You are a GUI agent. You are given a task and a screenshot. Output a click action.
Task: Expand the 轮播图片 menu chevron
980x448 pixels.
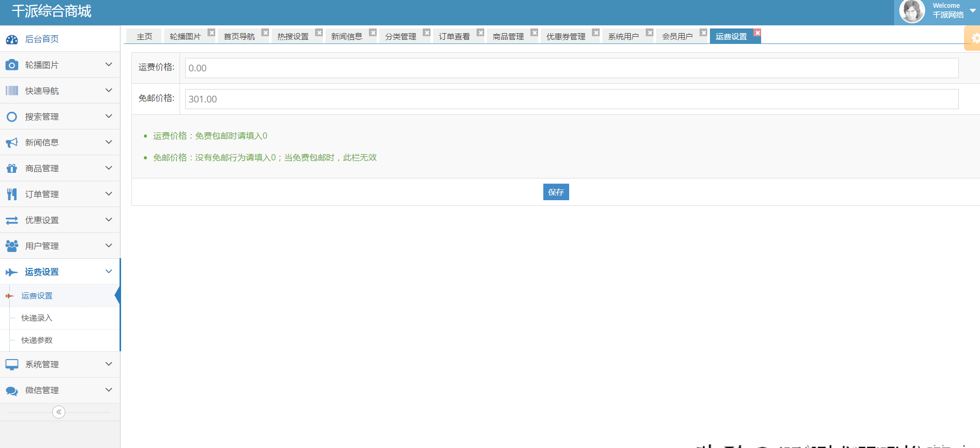[109, 65]
